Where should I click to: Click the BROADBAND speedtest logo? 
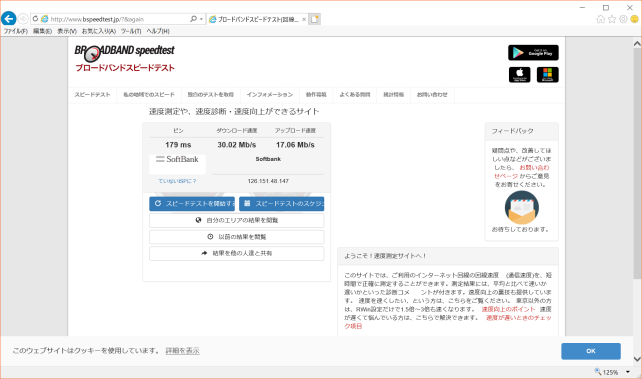point(124,58)
